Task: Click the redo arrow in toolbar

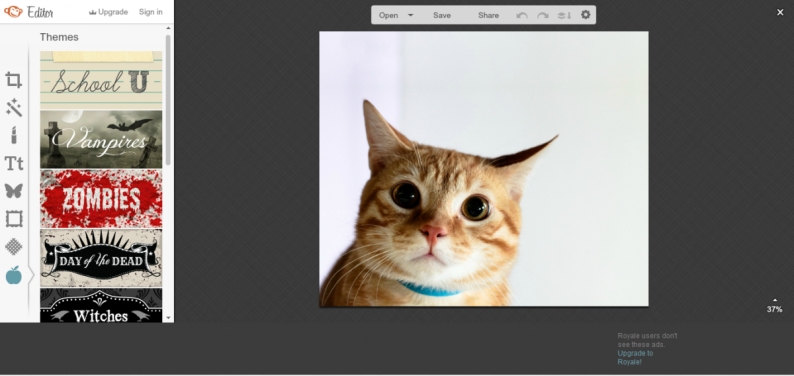Action: pyautogui.click(x=543, y=15)
